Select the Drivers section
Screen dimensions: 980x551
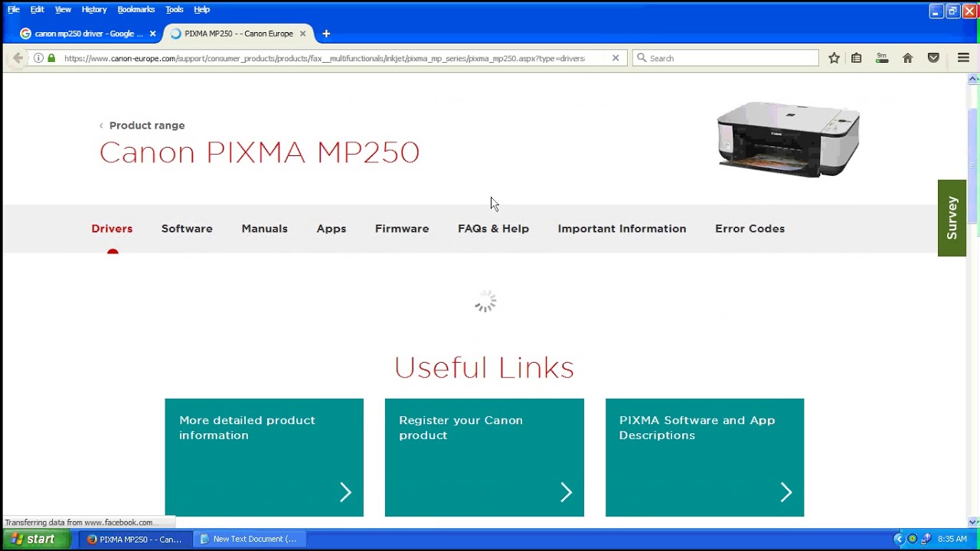coord(112,229)
